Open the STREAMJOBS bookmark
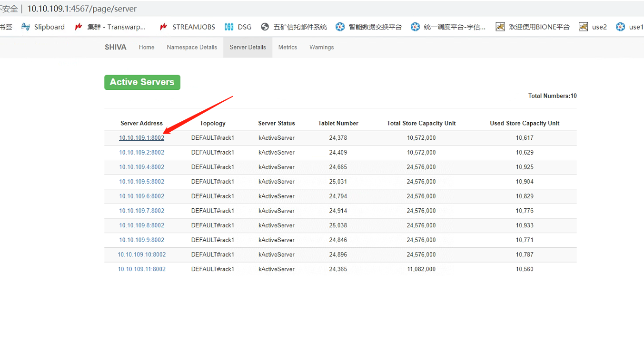 pos(187,27)
